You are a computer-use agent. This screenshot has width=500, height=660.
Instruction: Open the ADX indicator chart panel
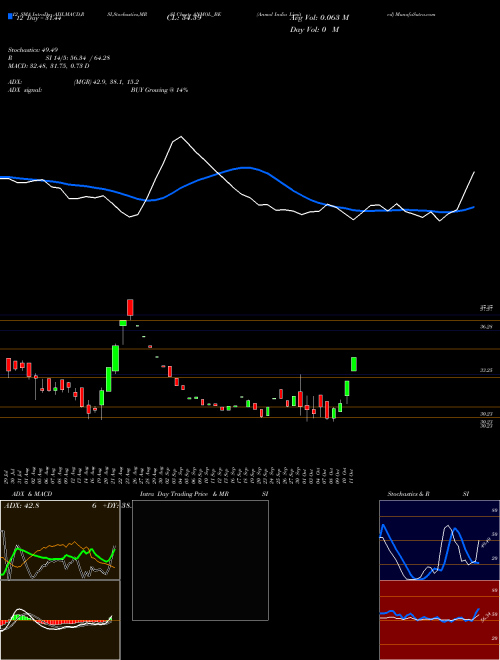tap(60, 540)
